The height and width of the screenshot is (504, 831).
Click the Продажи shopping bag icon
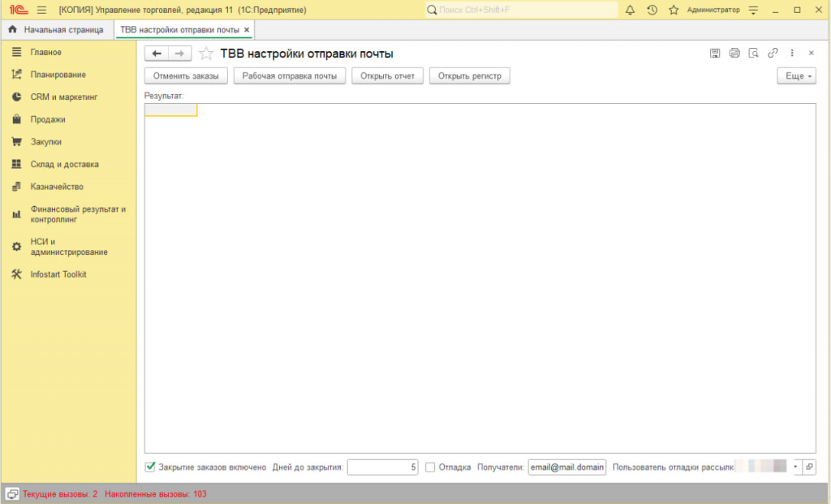click(16, 119)
